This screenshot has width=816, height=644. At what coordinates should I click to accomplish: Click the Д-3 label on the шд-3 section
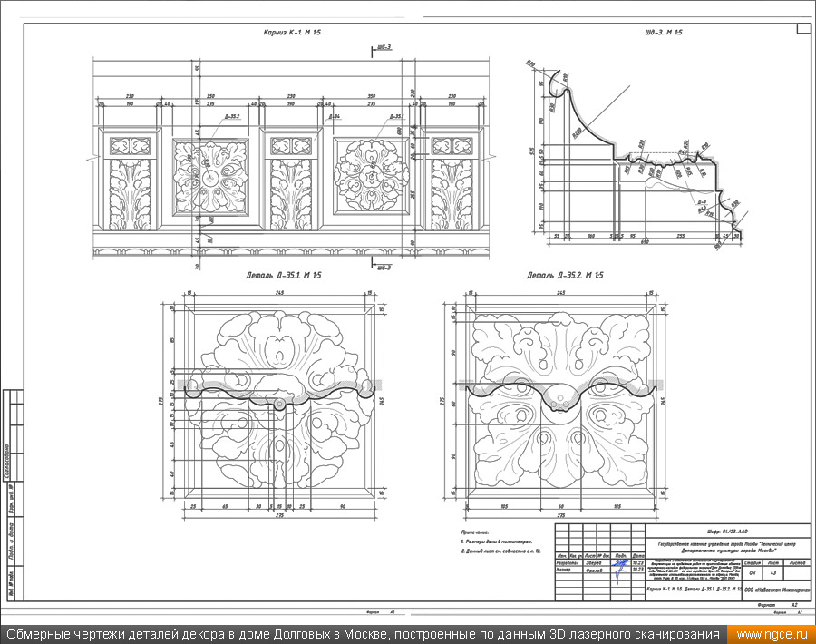701,202
